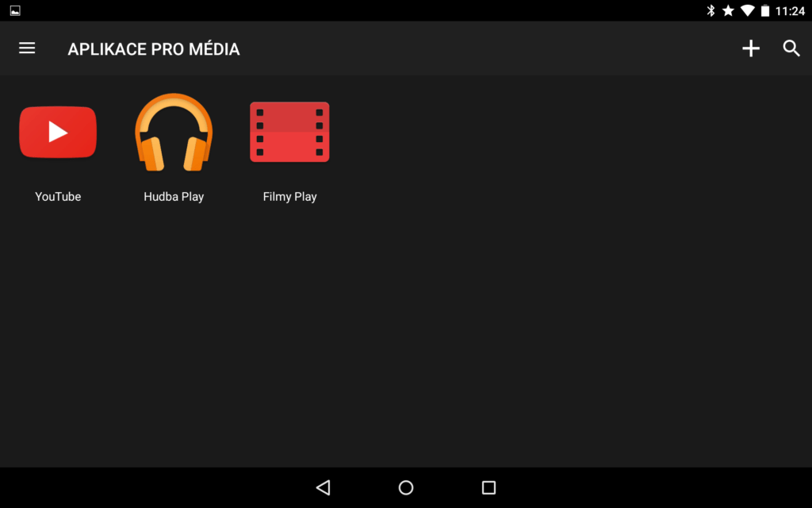Open Hudba Play via the orange headphones icon
This screenshot has width=812, height=508.
pos(174,133)
